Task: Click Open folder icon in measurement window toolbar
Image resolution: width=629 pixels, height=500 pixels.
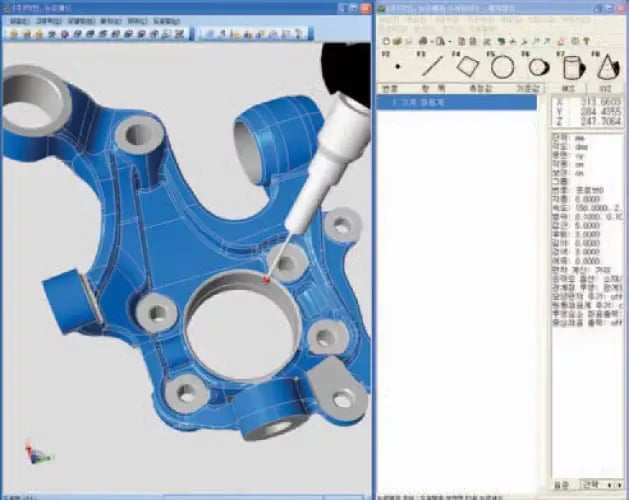Action: point(396,41)
